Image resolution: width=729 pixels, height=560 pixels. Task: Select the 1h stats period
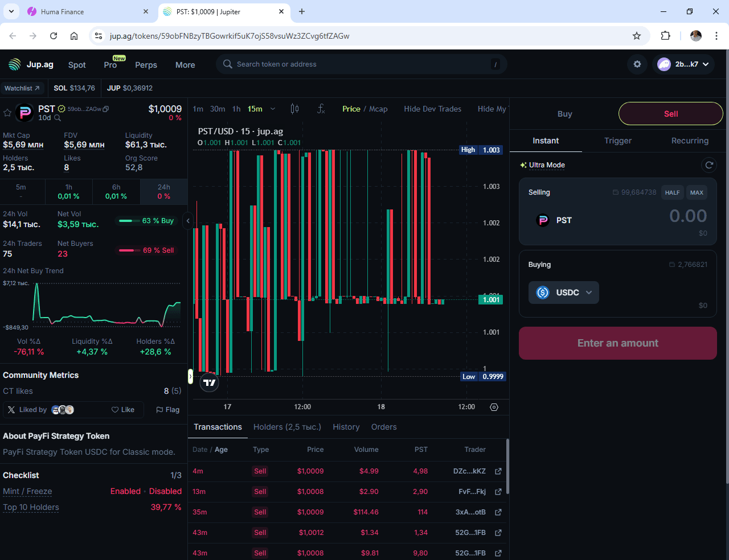pos(69,192)
